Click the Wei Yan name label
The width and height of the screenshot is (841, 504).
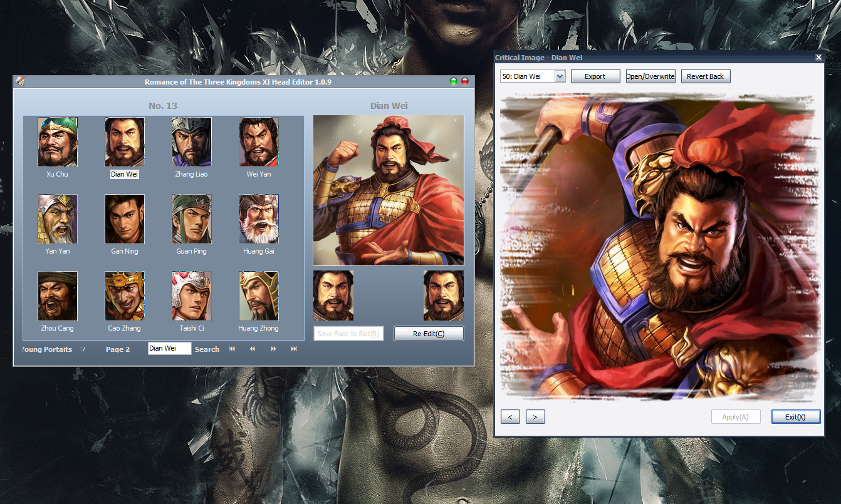[x=259, y=174]
